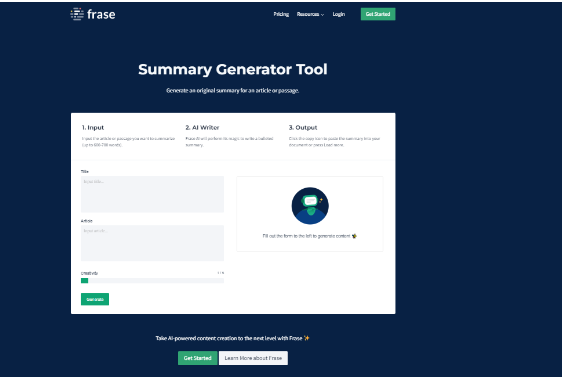The height and width of the screenshot is (378, 563).
Task: Focus the Article text area
Action: (152, 243)
